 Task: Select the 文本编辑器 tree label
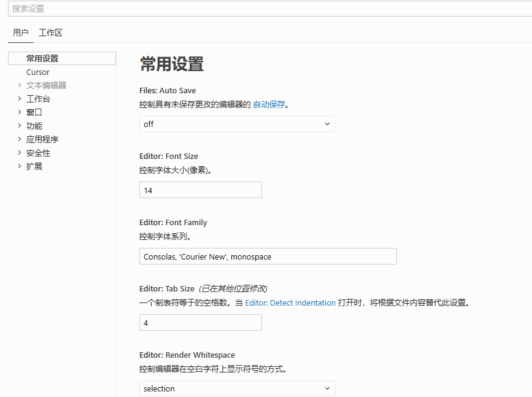[46, 85]
